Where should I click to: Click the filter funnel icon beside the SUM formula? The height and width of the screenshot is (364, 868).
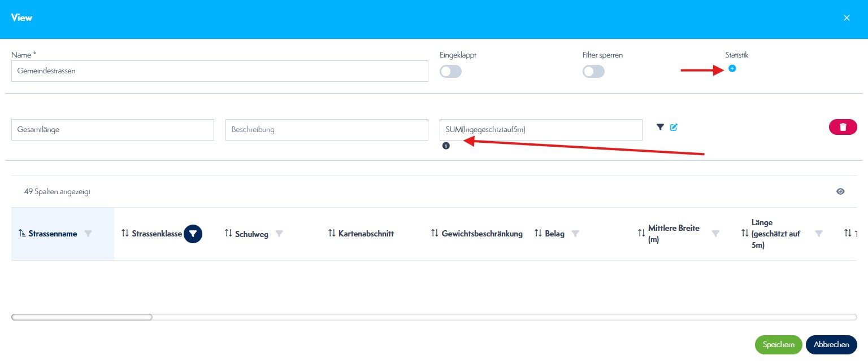pyautogui.click(x=659, y=127)
